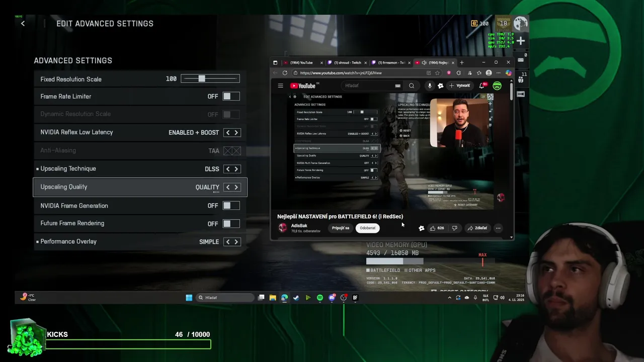Select next Performance Overlay option
Screen dimensions: 644x362
[x=236, y=242]
